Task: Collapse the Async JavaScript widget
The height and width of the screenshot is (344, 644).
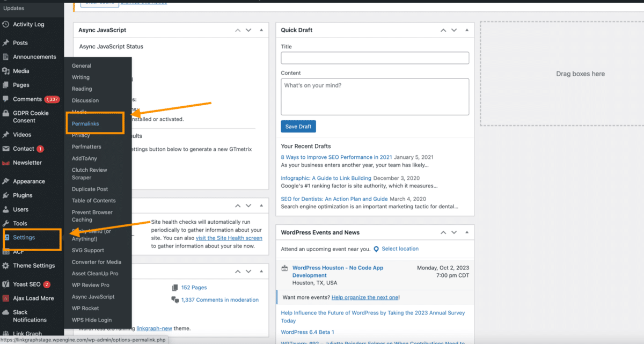Action: pyautogui.click(x=261, y=30)
